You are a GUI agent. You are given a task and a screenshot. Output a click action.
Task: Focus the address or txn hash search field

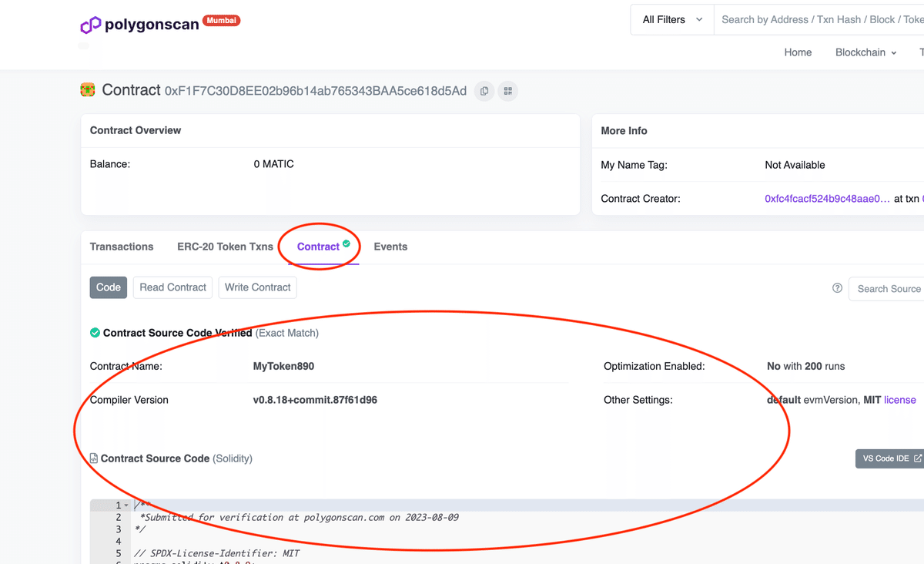coord(819,20)
